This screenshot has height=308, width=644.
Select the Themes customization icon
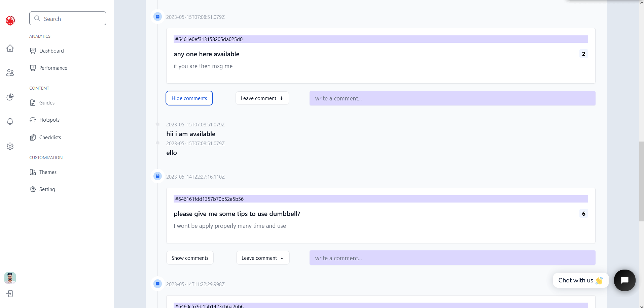[33, 172]
